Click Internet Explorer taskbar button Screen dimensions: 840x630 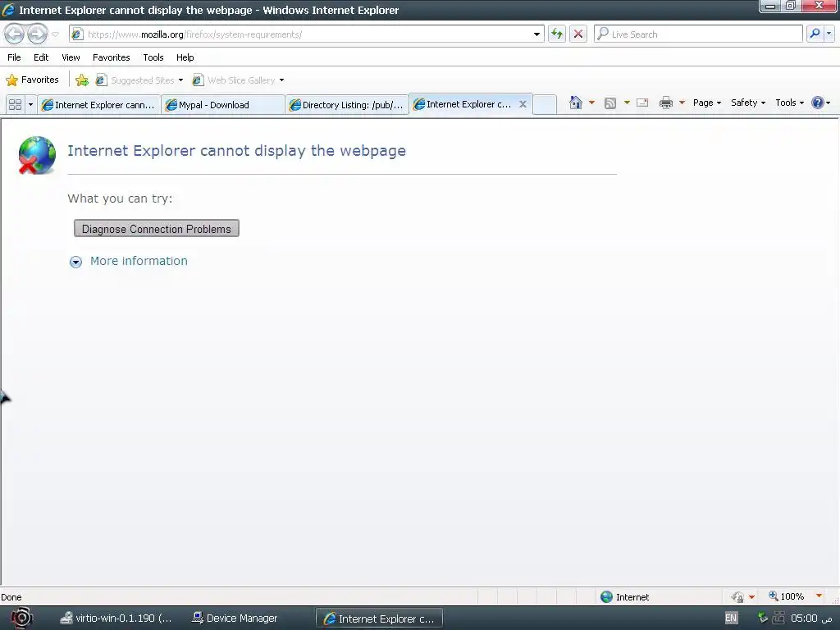click(x=379, y=619)
